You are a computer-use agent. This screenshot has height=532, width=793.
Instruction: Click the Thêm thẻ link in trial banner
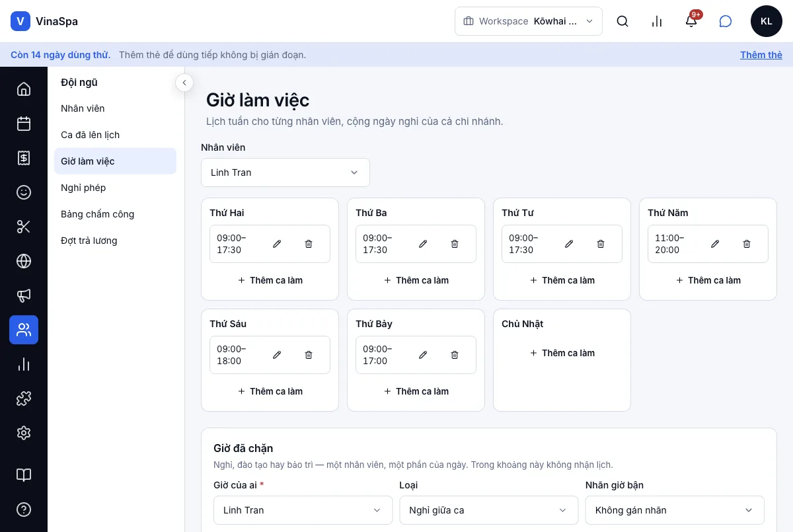(761, 55)
